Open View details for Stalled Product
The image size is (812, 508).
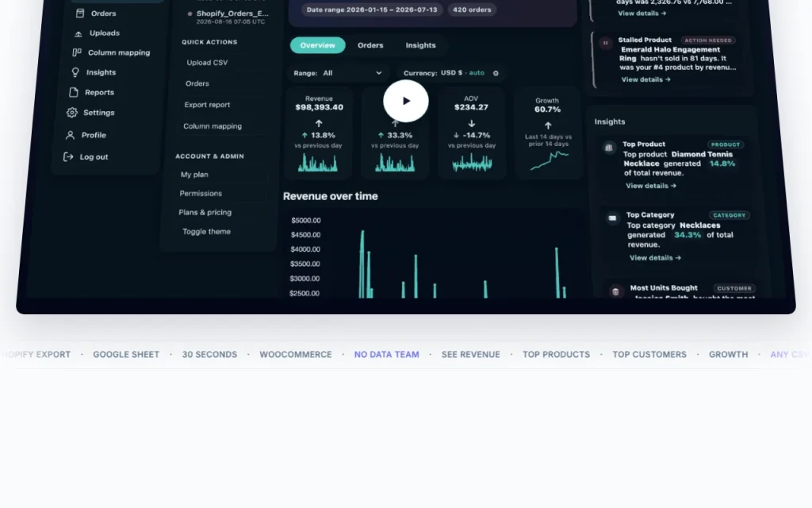(645, 79)
